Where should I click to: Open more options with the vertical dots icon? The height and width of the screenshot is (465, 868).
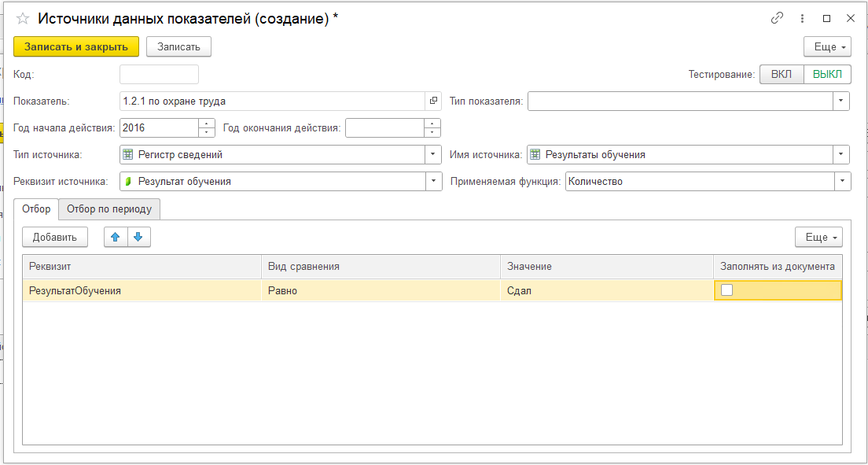click(x=802, y=18)
